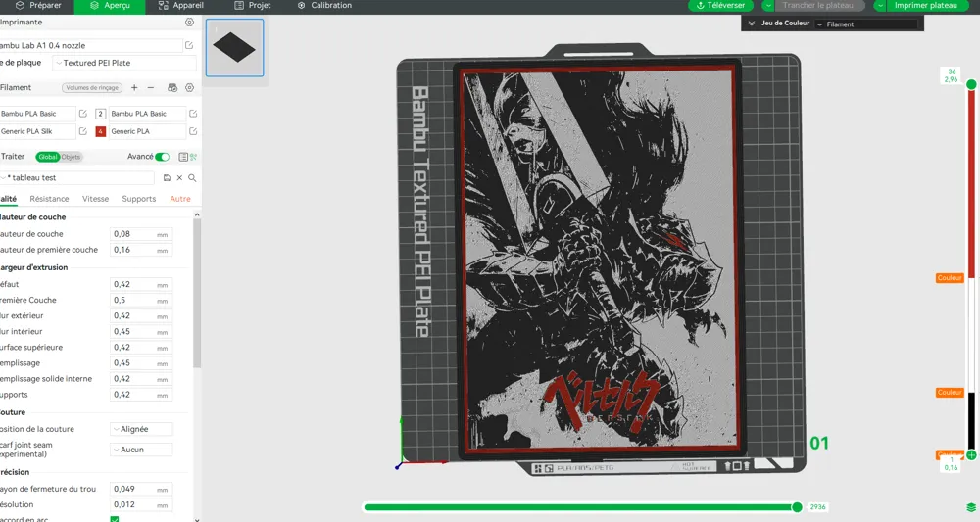
Task: Open Volumes de rinçage button
Action: [x=92, y=88]
